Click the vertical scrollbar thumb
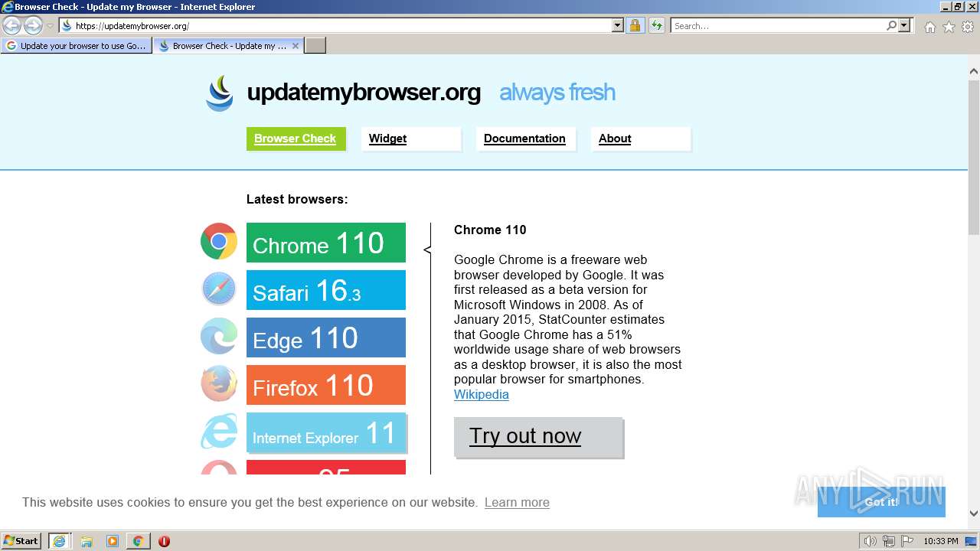The height and width of the screenshot is (551, 980). tap(974, 158)
